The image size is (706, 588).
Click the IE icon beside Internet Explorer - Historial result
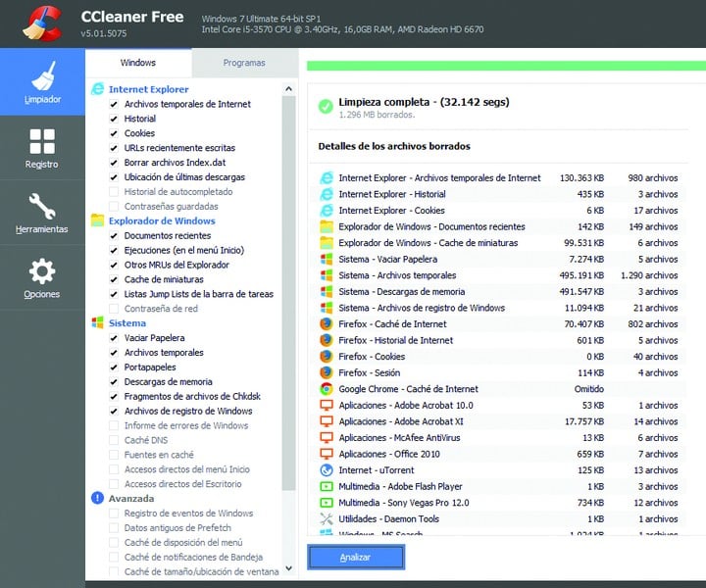(x=327, y=194)
